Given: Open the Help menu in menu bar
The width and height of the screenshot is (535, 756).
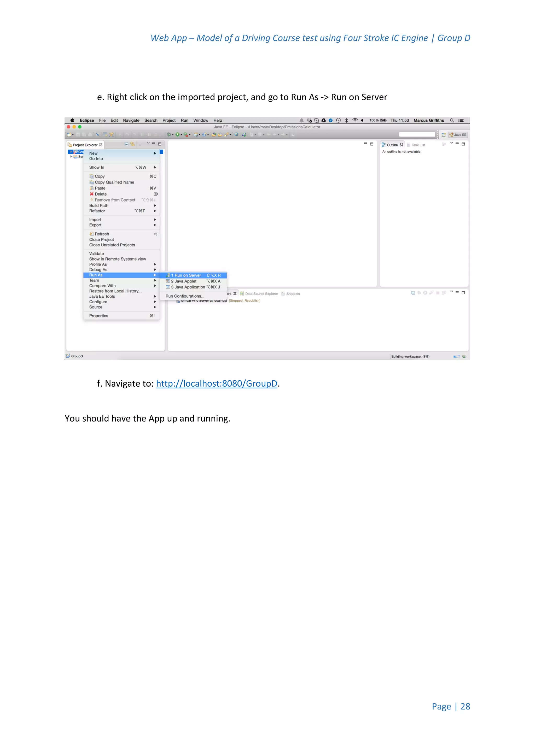Looking at the screenshot, I should click(218, 121).
